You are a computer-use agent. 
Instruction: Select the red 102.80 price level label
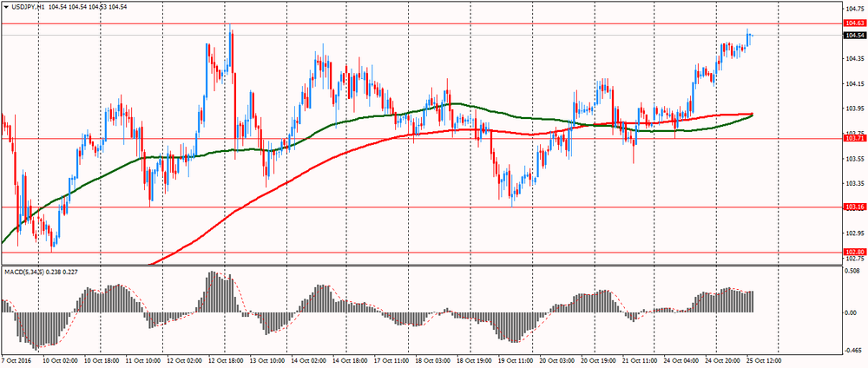pos(854,252)
